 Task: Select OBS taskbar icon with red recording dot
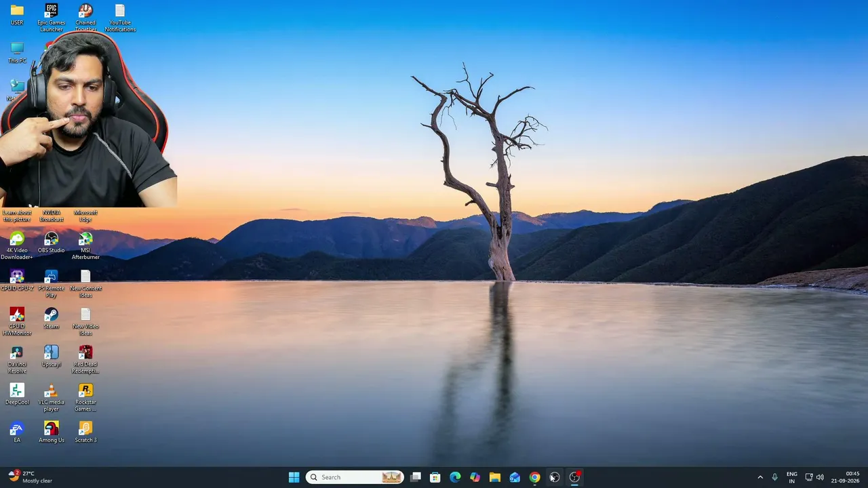click(574, 477)
